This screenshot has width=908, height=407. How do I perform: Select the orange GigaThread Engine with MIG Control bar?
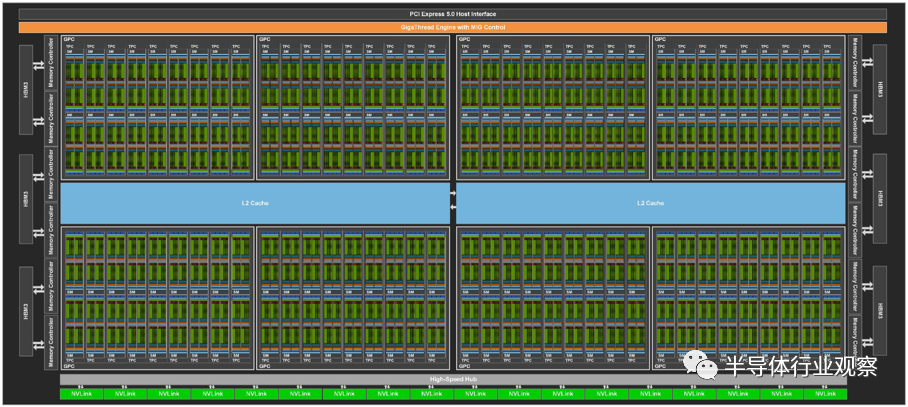point(453,27)
